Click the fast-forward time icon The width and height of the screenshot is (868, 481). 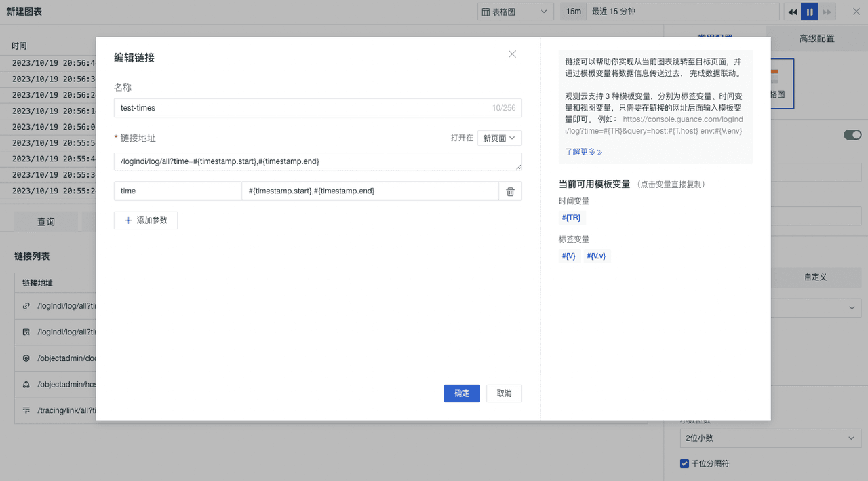point(826,12)
